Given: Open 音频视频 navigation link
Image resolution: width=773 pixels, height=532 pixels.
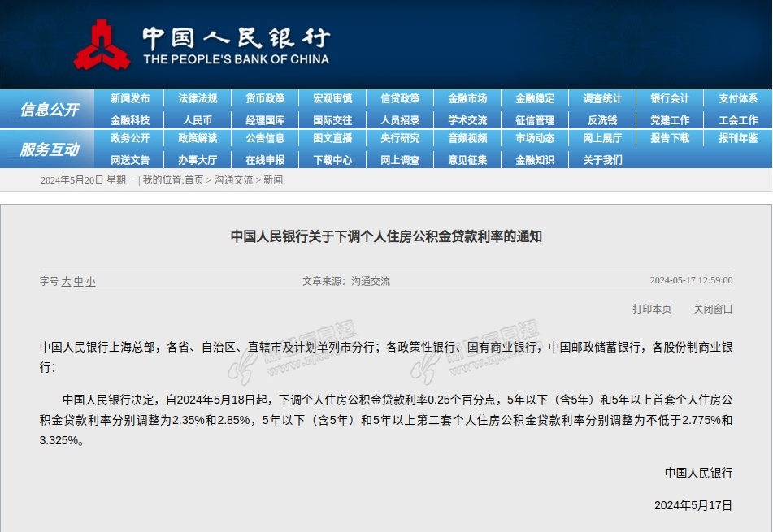Looking at the screenshot, I should [x=467, y=138].
